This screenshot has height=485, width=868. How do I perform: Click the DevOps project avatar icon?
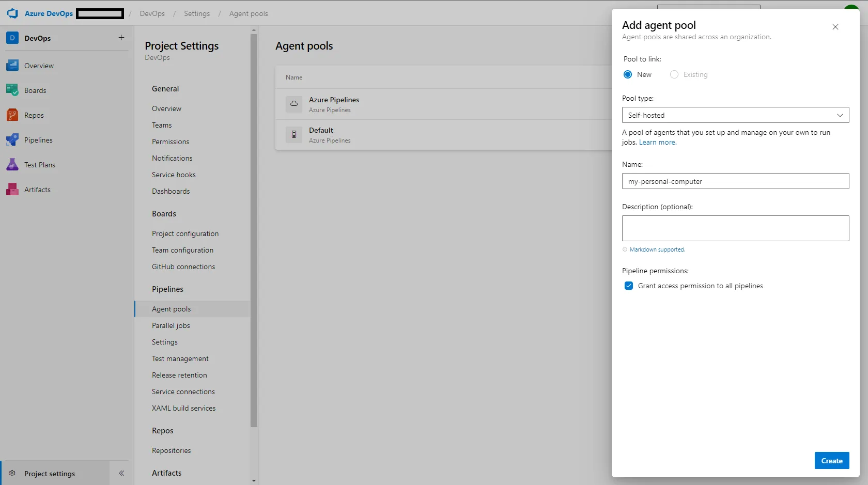12,38
